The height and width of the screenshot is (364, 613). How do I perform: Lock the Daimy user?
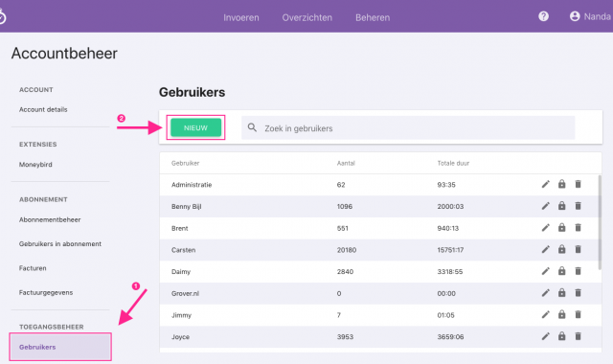click(562, 271)
